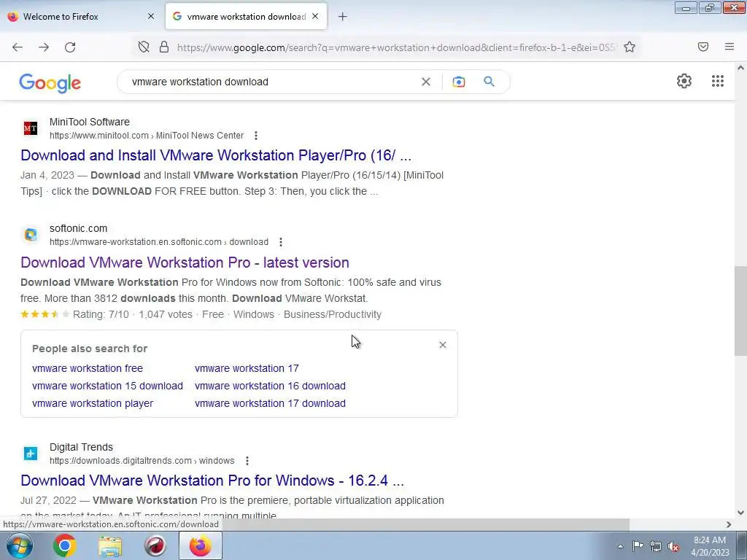
Task: Go to Google home via logo
Action: [x=50, y=83]
